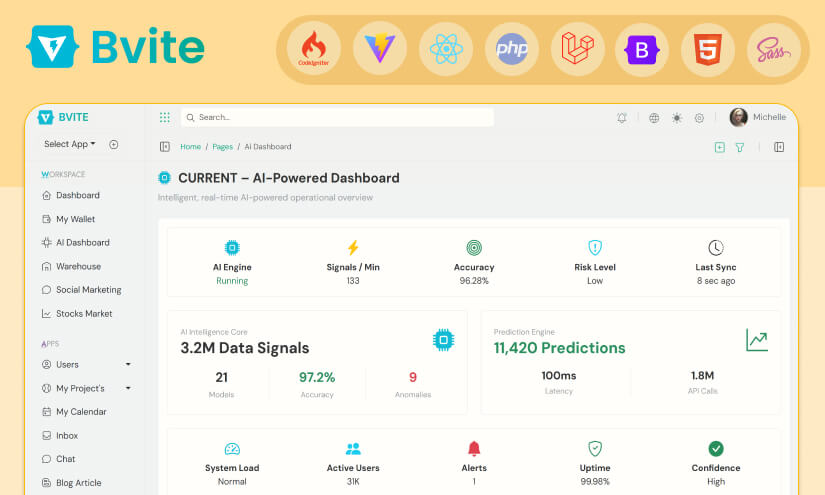Go to the Pages breadcrumb link
The image size is (825, 495).
(223, 147)
